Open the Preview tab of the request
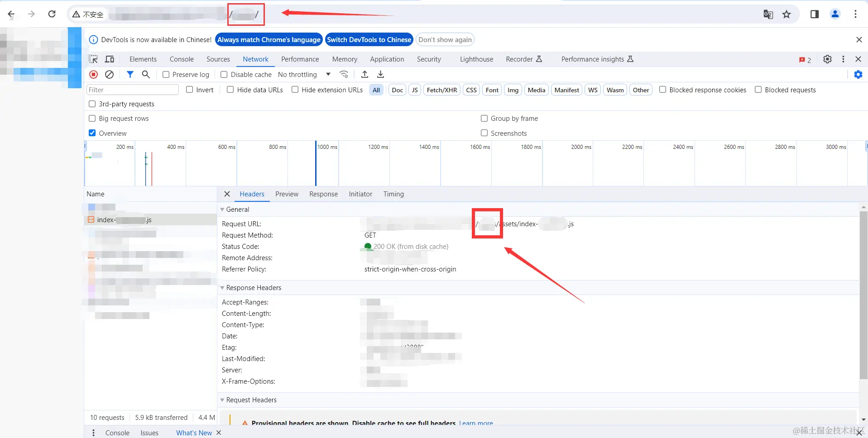This screenshot has width=868, height=438. [x=287, y=194]
